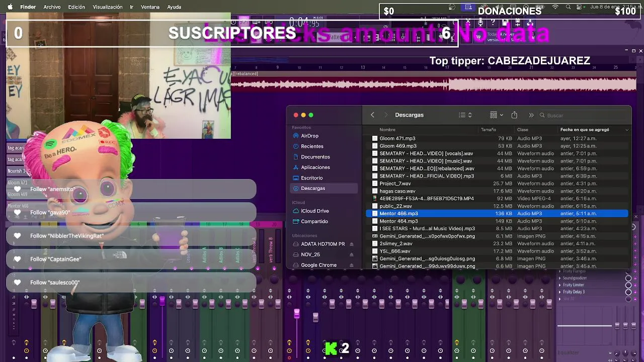644x362 pixels.
Task: Click the floppy disk save icon in FL Studio
Action: [x=505, y=23]
